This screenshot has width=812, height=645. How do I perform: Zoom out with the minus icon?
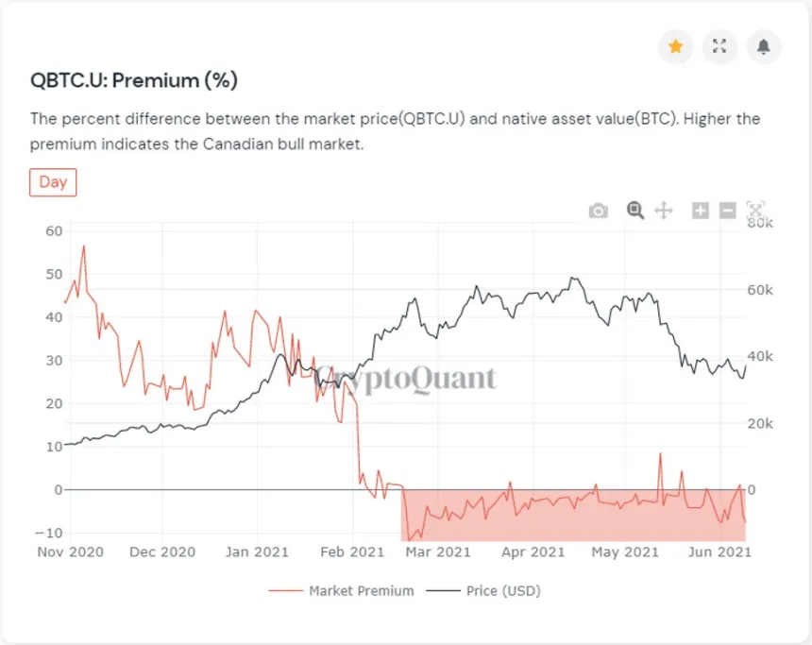pyautogui.click(x=727, y=210)
